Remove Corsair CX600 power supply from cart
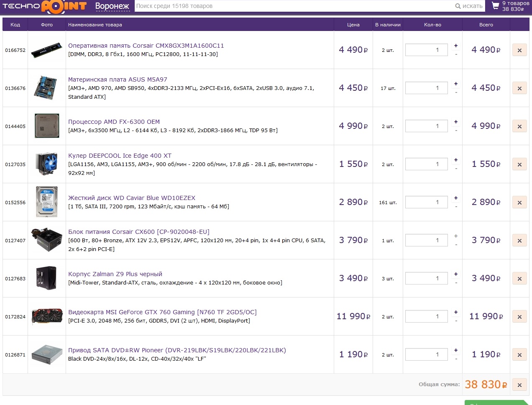532x405 pixels. point(519,241)
